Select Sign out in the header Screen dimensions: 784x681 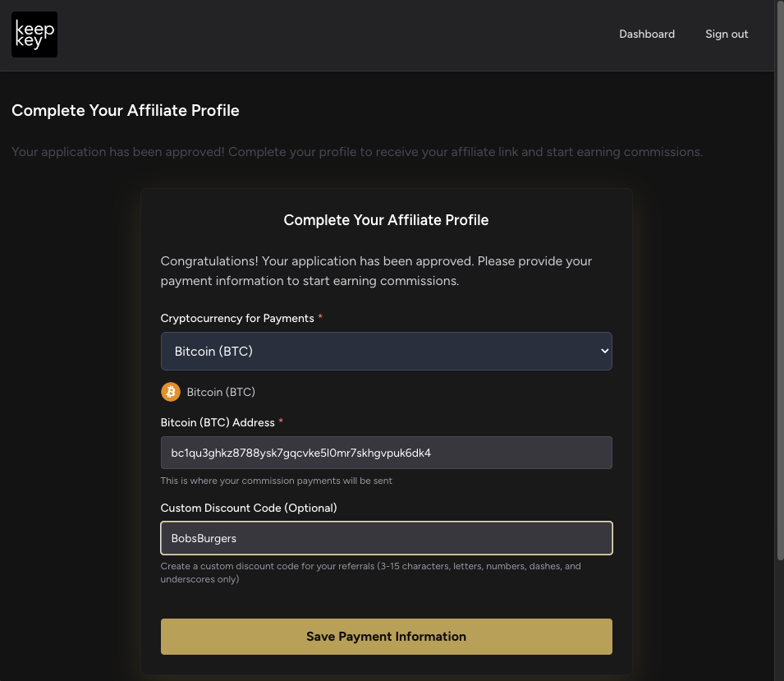pyautogui.click(x=727, y=34)
